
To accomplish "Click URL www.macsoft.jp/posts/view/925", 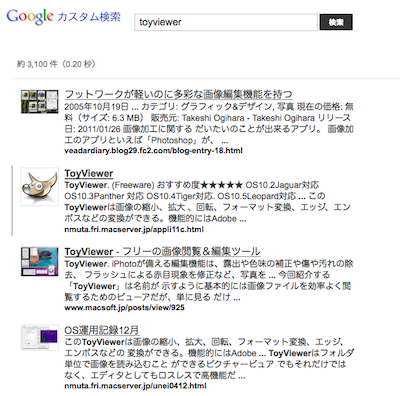I will 124,308.
